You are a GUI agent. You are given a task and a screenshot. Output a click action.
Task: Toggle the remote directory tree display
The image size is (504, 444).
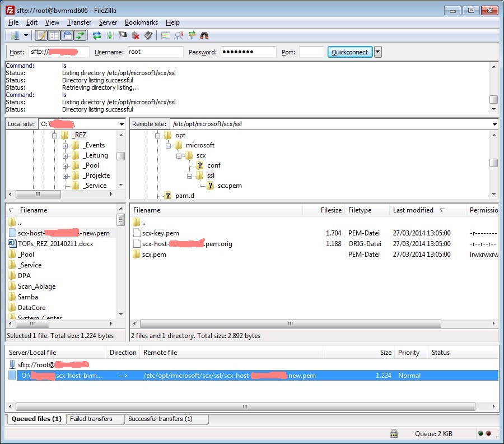(x=67, y=35)
